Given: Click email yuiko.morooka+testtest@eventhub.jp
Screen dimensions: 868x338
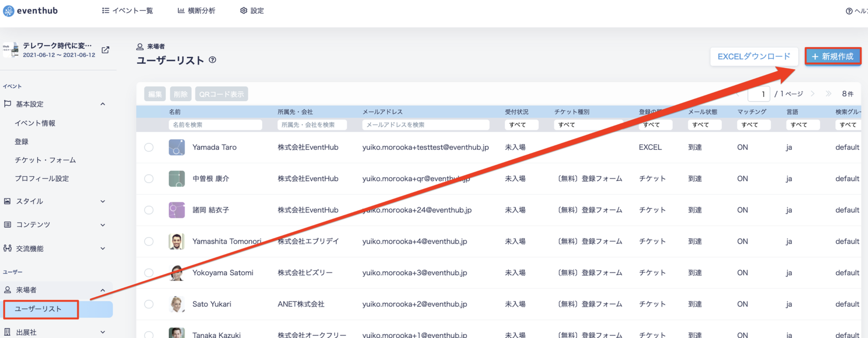Looking at the screenshot, I should [425, 147].
